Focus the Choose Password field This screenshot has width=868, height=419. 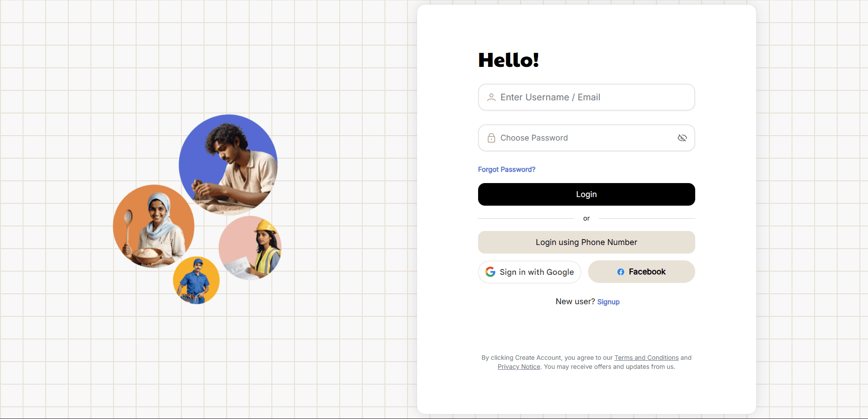pos(583,138)
